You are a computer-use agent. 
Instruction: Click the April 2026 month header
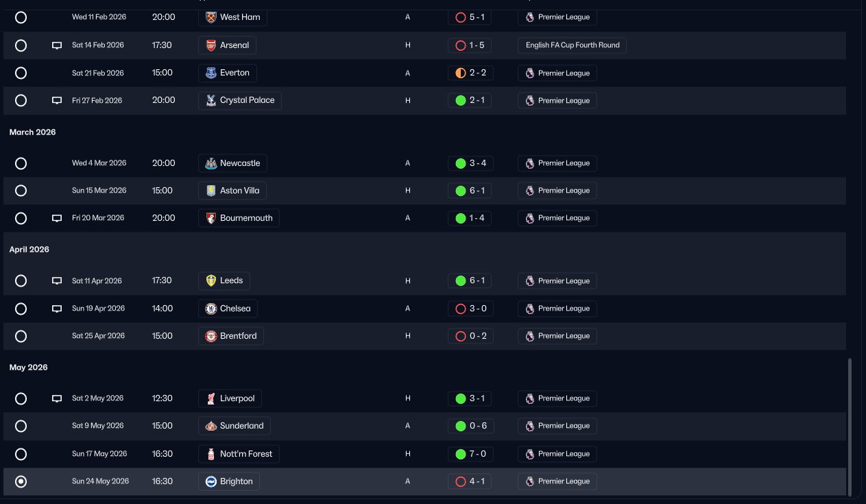(x=29, y=250)
